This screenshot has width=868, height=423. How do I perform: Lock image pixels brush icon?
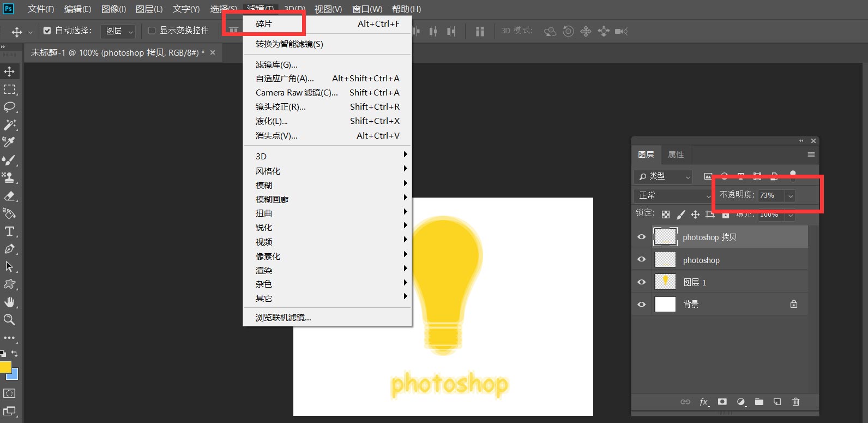680,215
